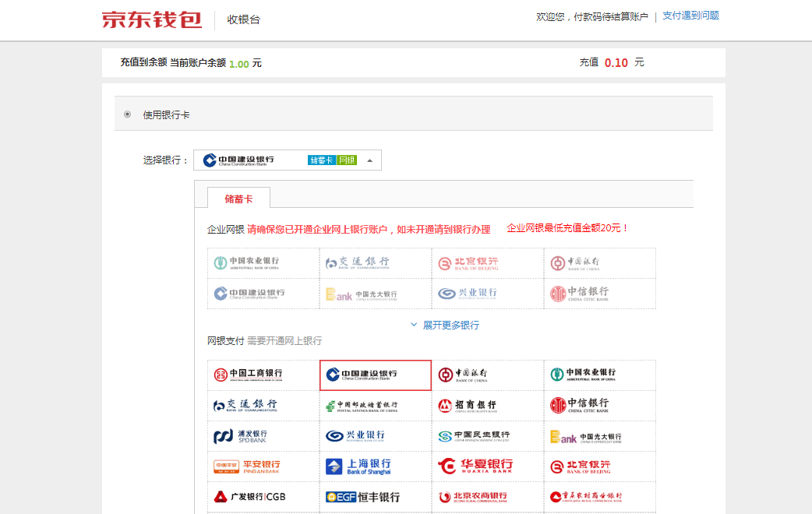The image size is (812, 514).
Task: Select 交通银行 under 网银支付
Action: (263, 405)
